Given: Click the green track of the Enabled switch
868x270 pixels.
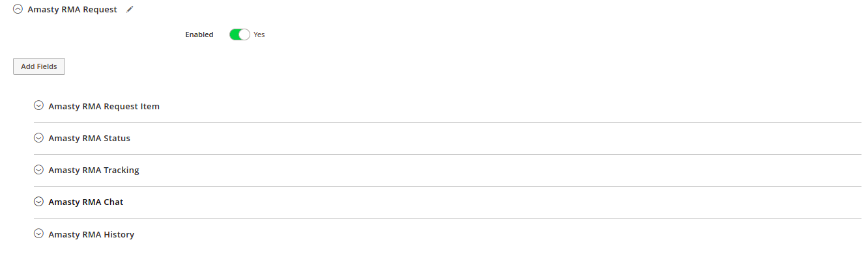Looking at the screenshot, I should click(x=235, y=34).
